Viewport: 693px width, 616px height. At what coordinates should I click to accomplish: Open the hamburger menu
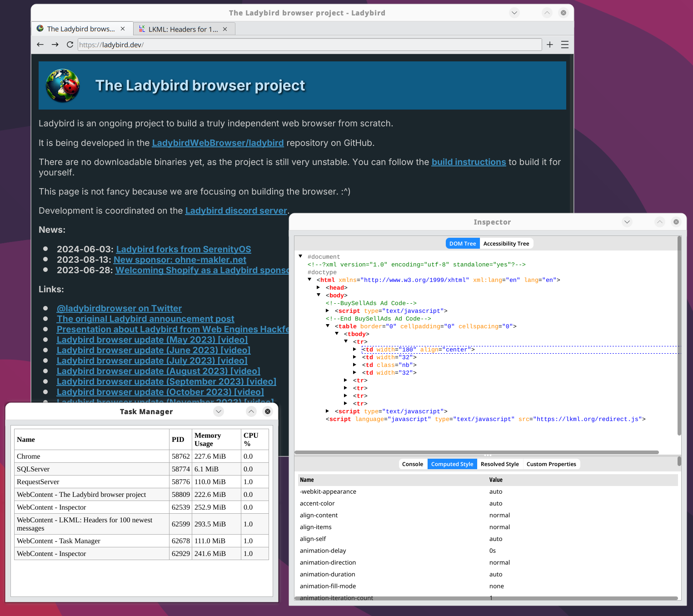tap(565, 45)
